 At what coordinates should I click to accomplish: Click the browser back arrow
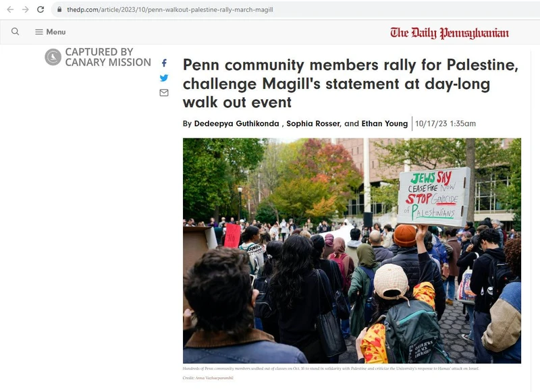(x=10, y=9)
